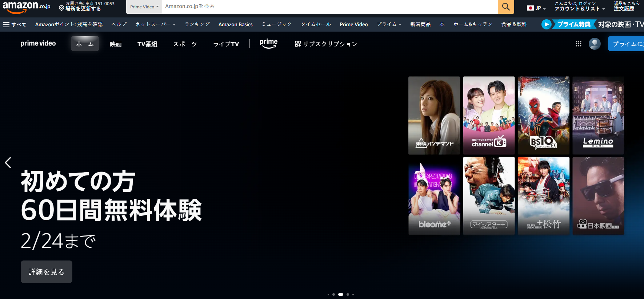The width and height of the screenshot is (644, 299).
Task: Open the prime smile logo tab
Action: [269, 44]
